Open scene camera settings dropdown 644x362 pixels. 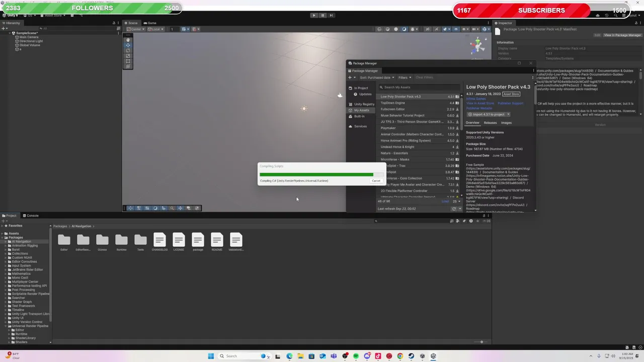pos(476,29)
